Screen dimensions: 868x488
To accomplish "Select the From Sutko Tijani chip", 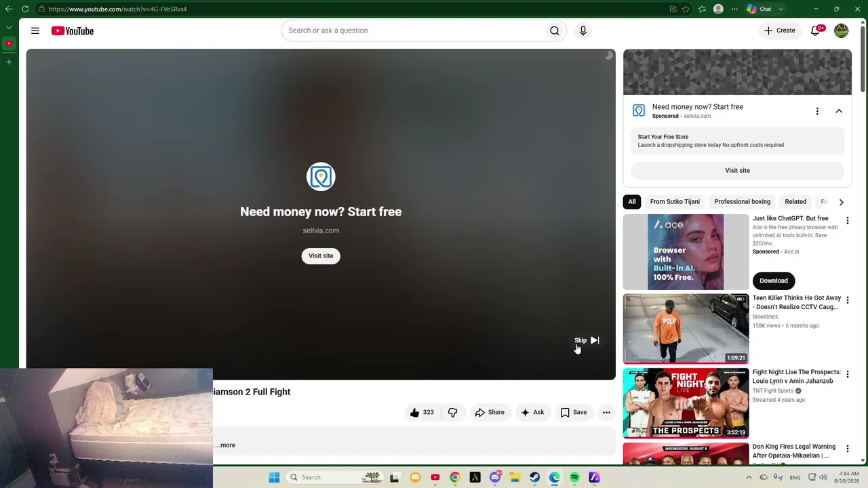I will click(x=675, y=202).
